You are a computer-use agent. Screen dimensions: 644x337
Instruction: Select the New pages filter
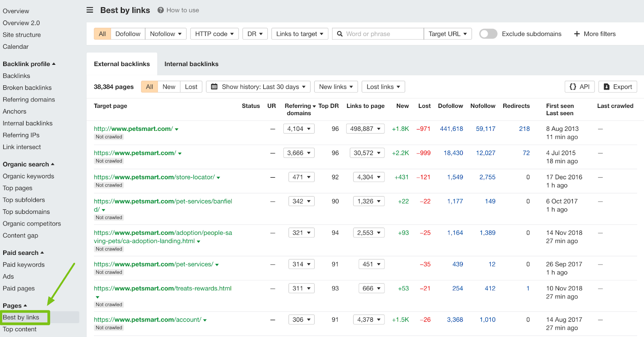(x=169, y=87)
